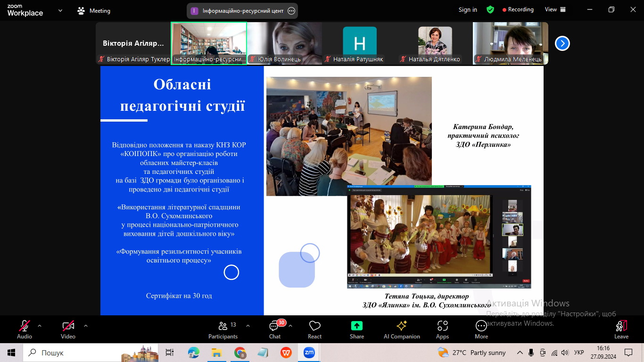The width and height of the screenshot is (644, 362).
Task: Select Вікторія Агіляр Туклер video tile
Action: pyautogui.click(x=133, y=43)
